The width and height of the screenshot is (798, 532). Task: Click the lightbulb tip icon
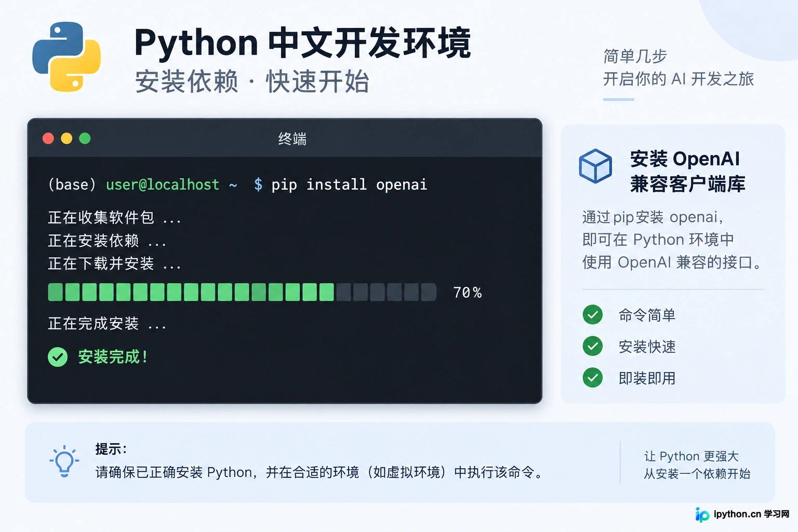[x=64, y=461]
